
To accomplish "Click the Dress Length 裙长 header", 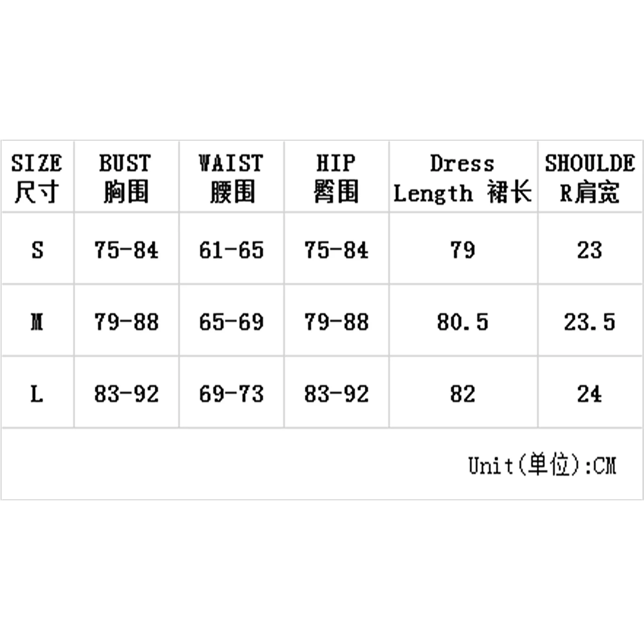I will pyautogui.click(x=463, y=177).
